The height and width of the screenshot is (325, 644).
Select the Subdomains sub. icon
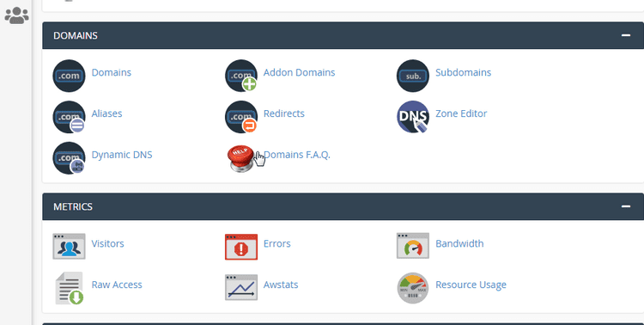tap(413, 76)
